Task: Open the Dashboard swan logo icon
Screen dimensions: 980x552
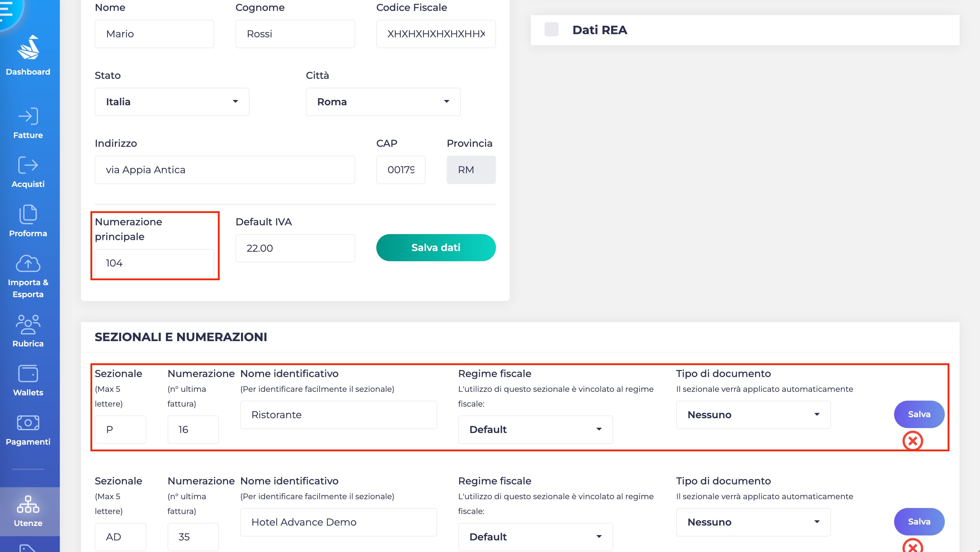Action: tap(28, 48)
